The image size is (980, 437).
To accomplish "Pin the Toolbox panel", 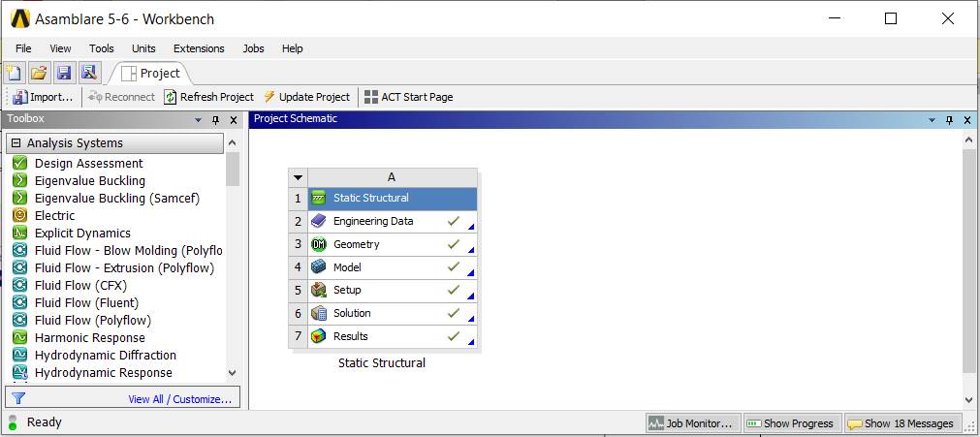I will (x=215, y=120).
